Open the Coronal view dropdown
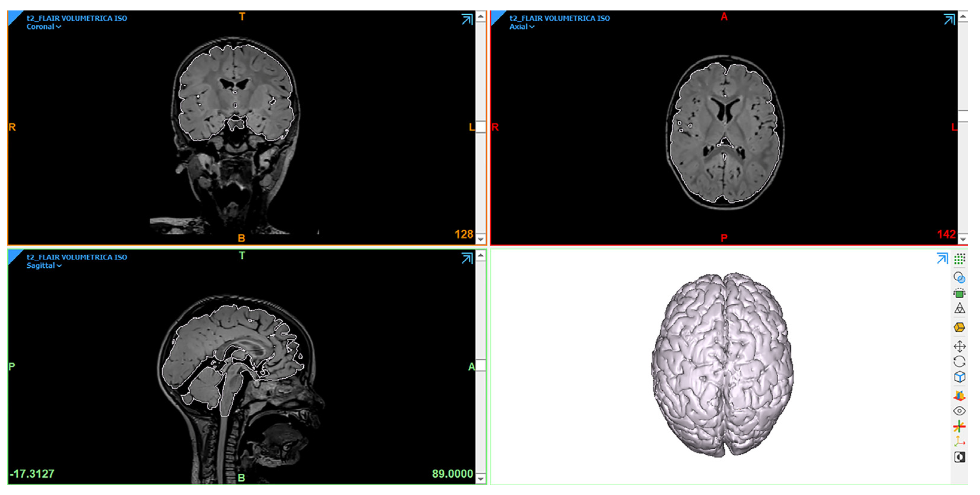 pos(44,27)
